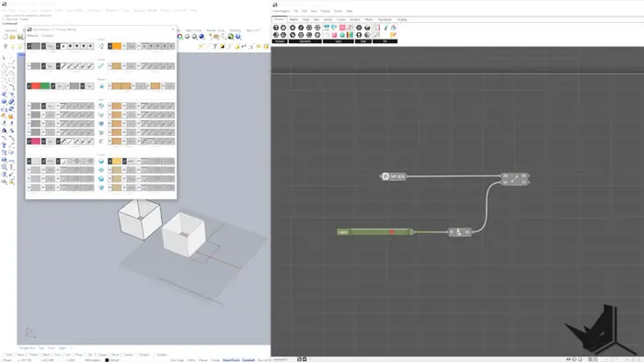Click the teal round icon in Input group

point(342,35)
